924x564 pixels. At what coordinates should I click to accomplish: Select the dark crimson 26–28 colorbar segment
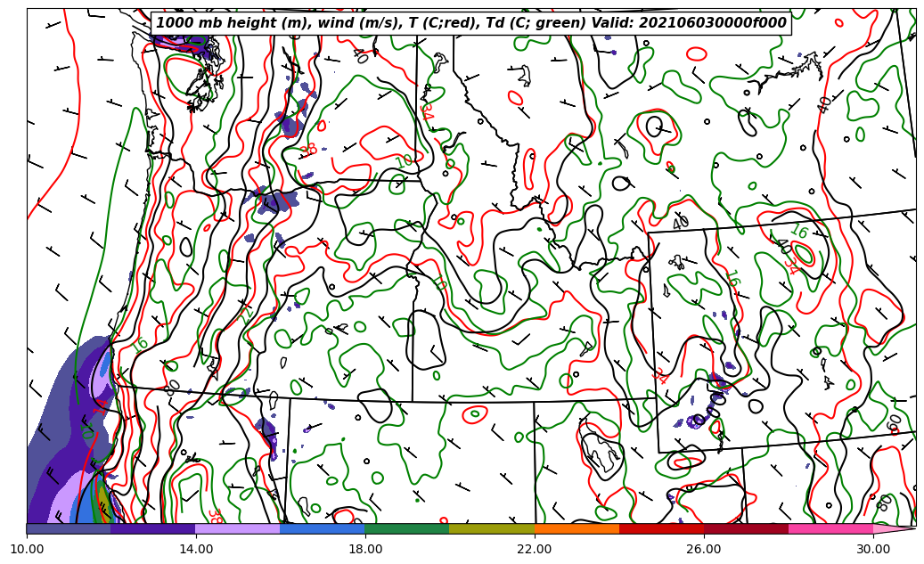tap(746, 528)
